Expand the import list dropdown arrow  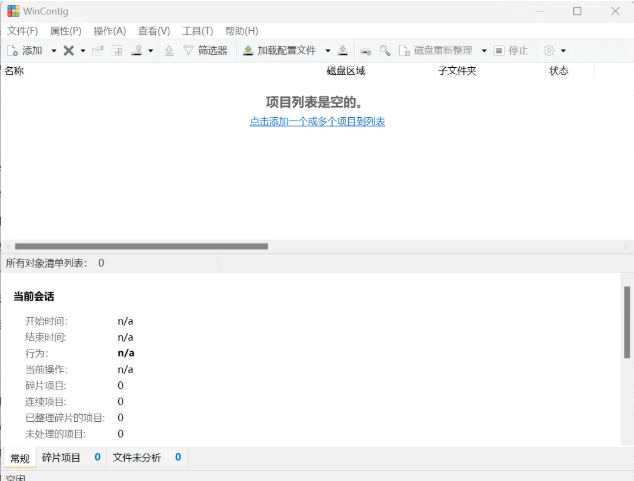[150, 51]
